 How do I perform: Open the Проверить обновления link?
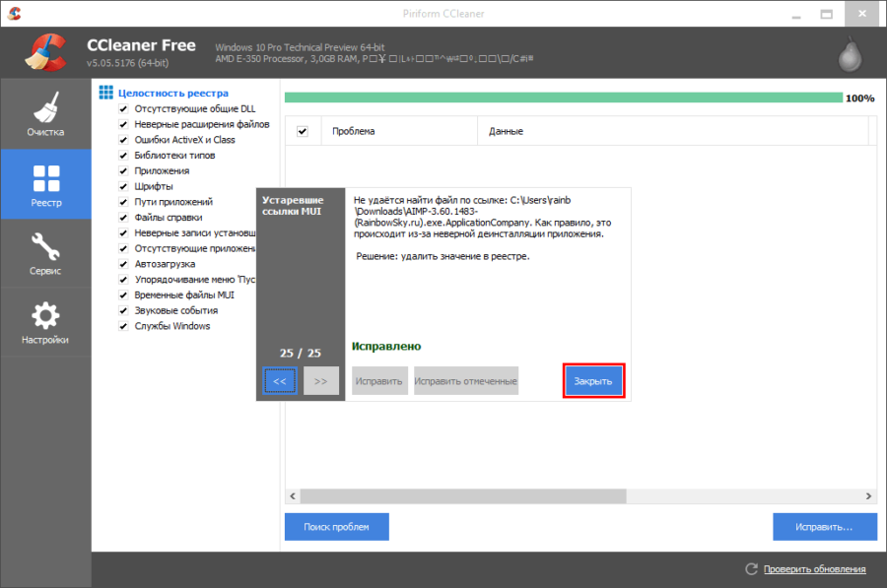pyautogui.click(x=813, y=569)
